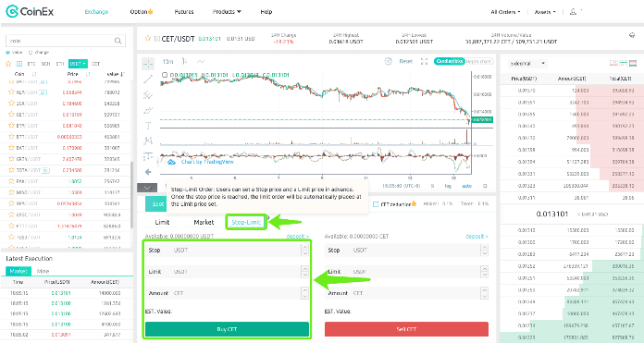Show buy orders only in order book

tap(624, 63)
